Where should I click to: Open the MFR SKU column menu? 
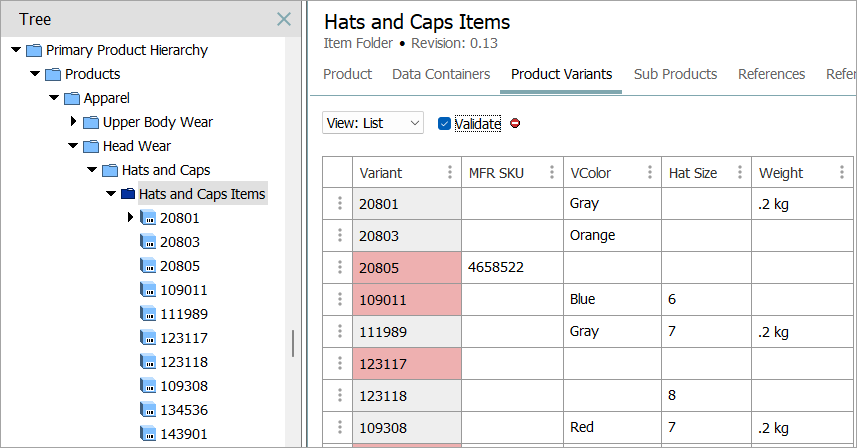coord(551,172)
